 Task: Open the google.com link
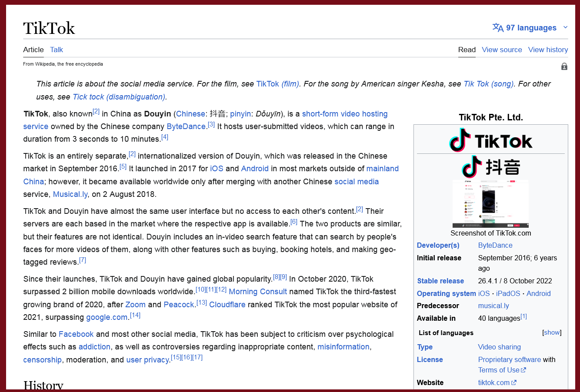click(107, 317)
